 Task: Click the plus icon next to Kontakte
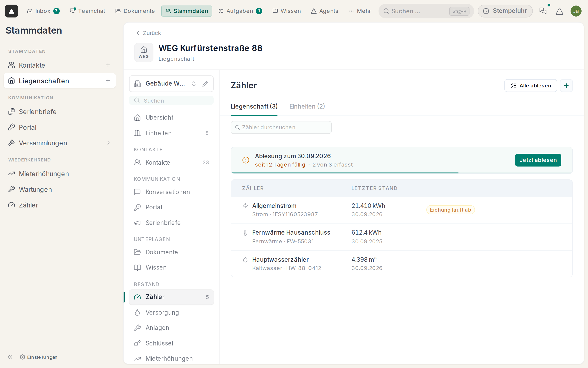108,65
